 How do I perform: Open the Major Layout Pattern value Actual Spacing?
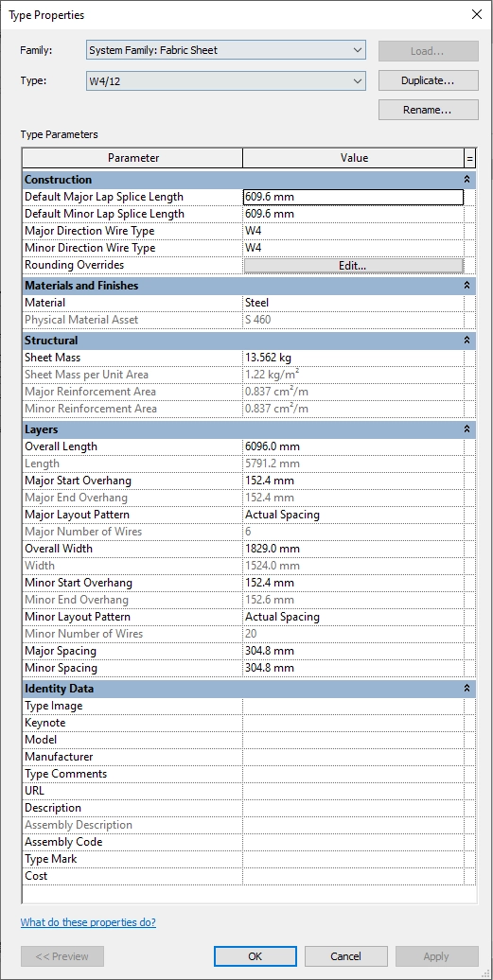coord(353,515)
